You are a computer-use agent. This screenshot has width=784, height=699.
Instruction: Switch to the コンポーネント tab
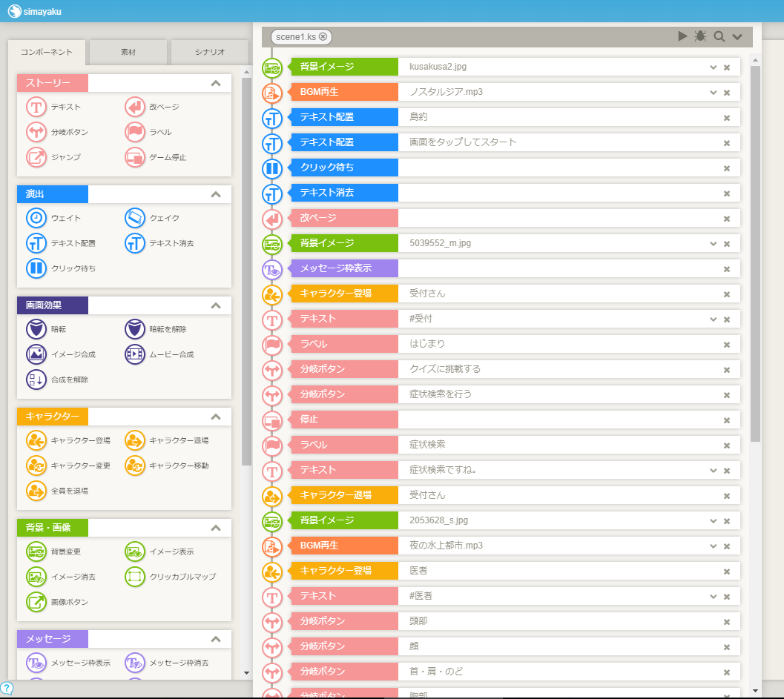coord(47,53)
